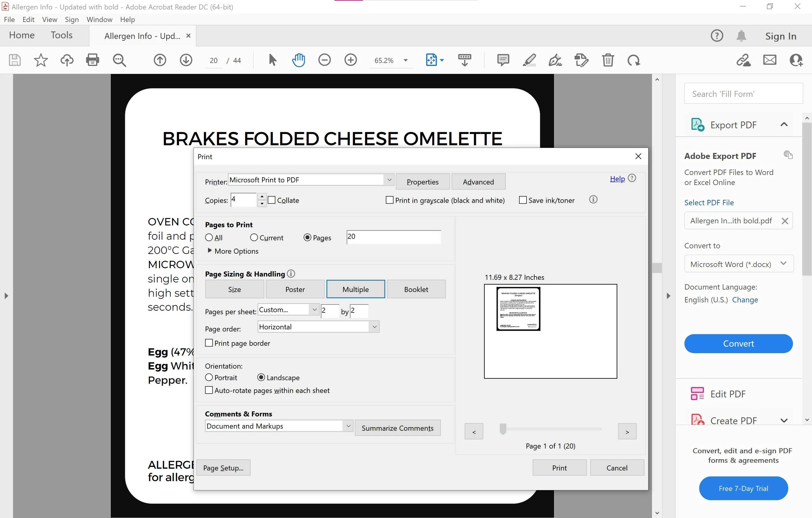Screen dimensions: 812x518
Task: Send file by email envelope icon
Action: click(x=770, y=60)
